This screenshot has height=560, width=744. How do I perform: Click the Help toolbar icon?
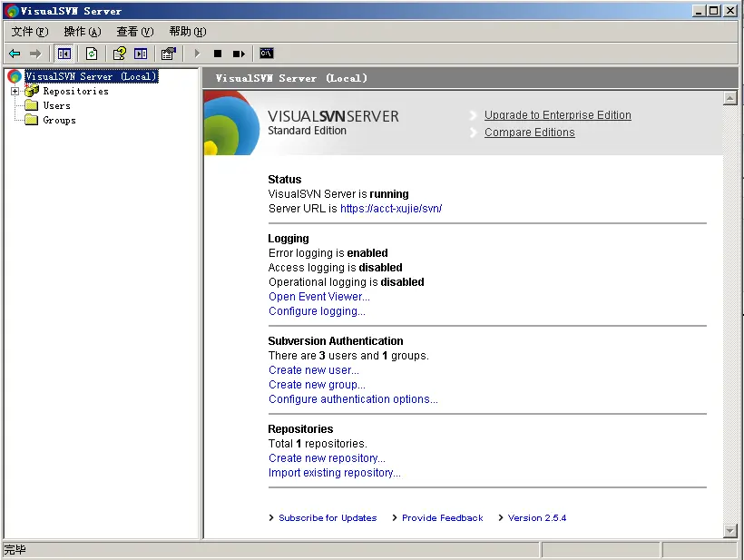point(120,54)
